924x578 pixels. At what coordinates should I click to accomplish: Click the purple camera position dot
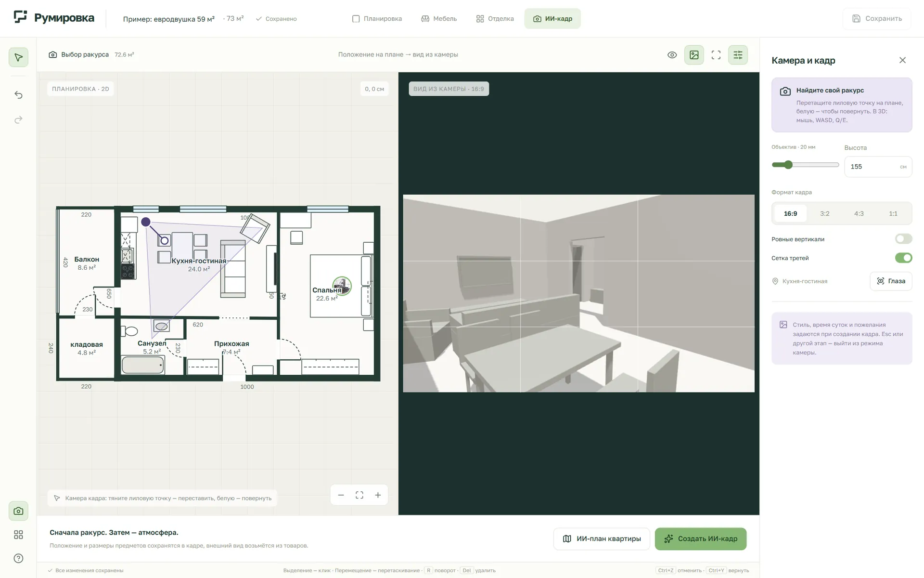pyautogui.click(x=146, y=222)
